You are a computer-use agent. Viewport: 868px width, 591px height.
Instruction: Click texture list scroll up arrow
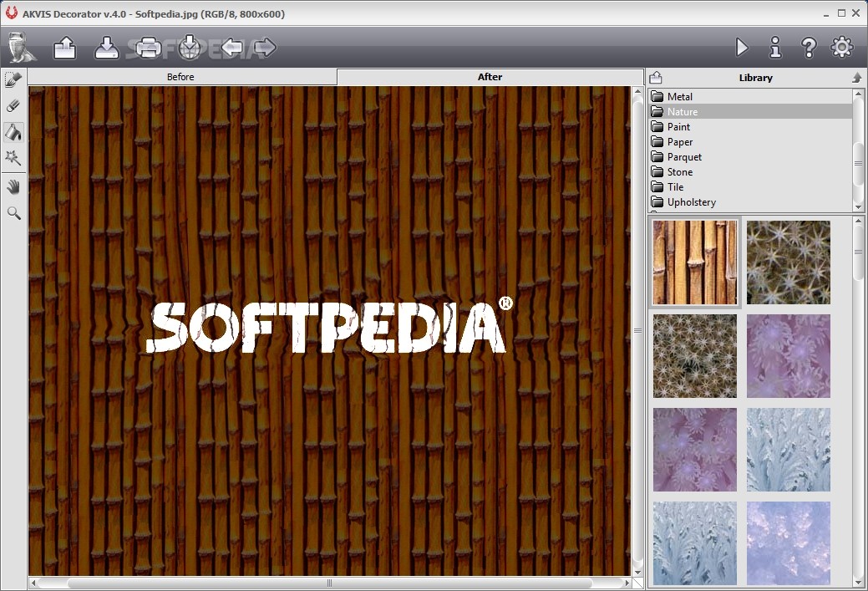click(859, 221)
